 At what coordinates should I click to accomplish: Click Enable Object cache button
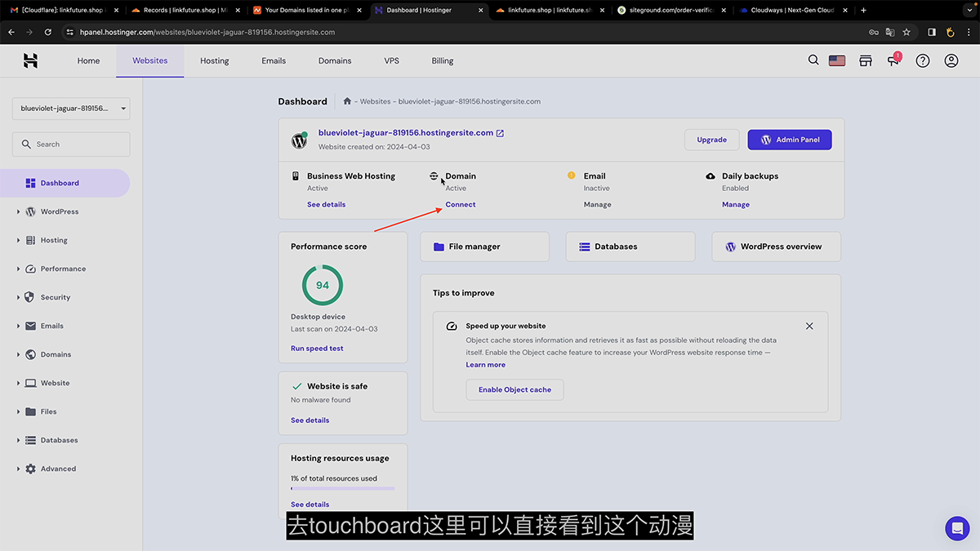[x=514, y=389]
